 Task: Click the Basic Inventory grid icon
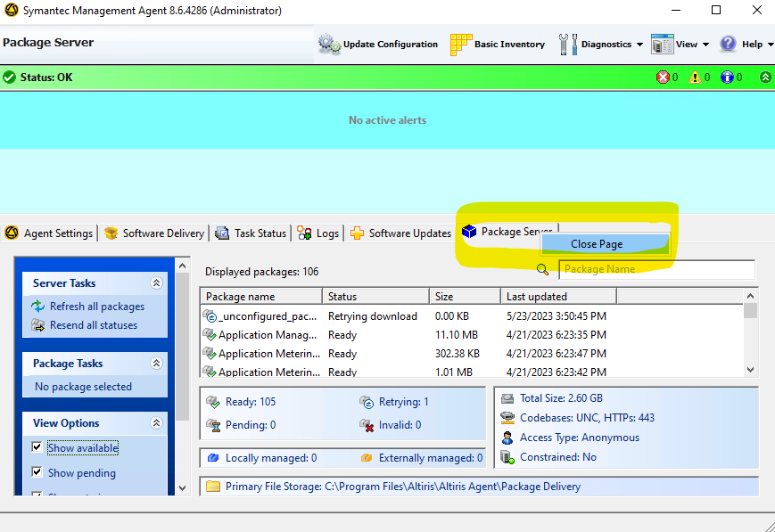[x=460, y=44]
